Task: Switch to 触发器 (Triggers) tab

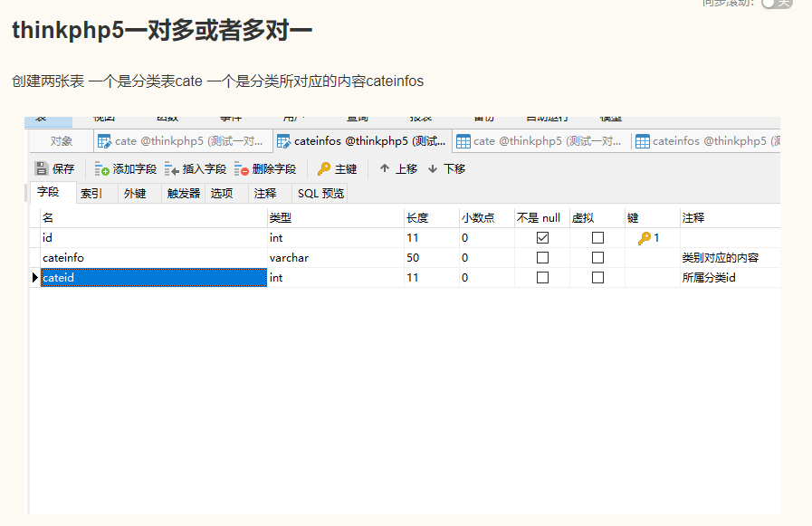Action: (x=184, y=194)
